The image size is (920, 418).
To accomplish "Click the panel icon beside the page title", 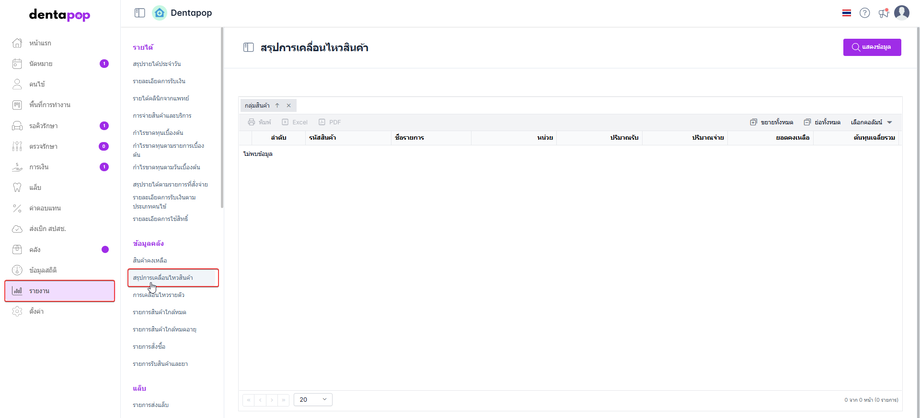I will (248, 48).
